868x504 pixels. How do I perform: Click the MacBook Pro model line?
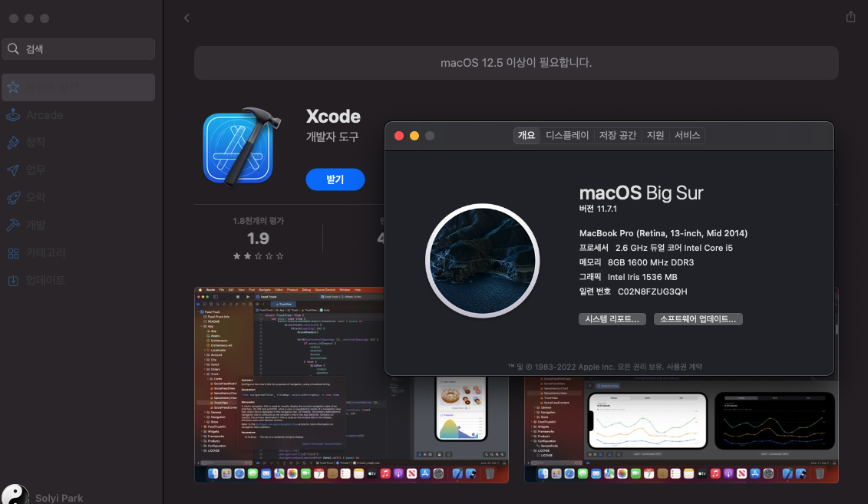(663, 233)
